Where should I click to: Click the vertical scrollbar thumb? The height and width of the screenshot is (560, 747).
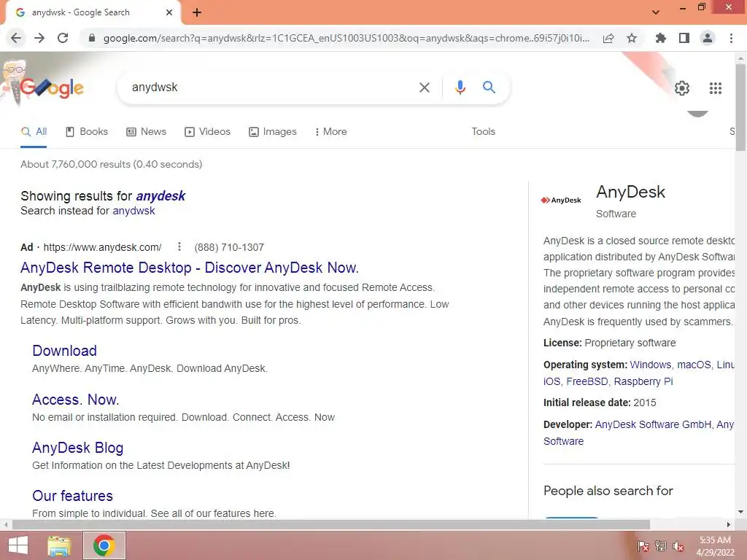741,107
